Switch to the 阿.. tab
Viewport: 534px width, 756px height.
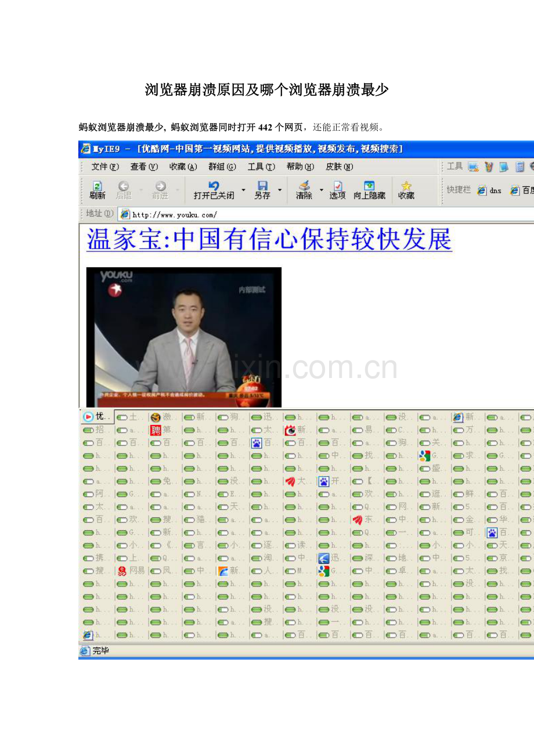pos(97,494)
